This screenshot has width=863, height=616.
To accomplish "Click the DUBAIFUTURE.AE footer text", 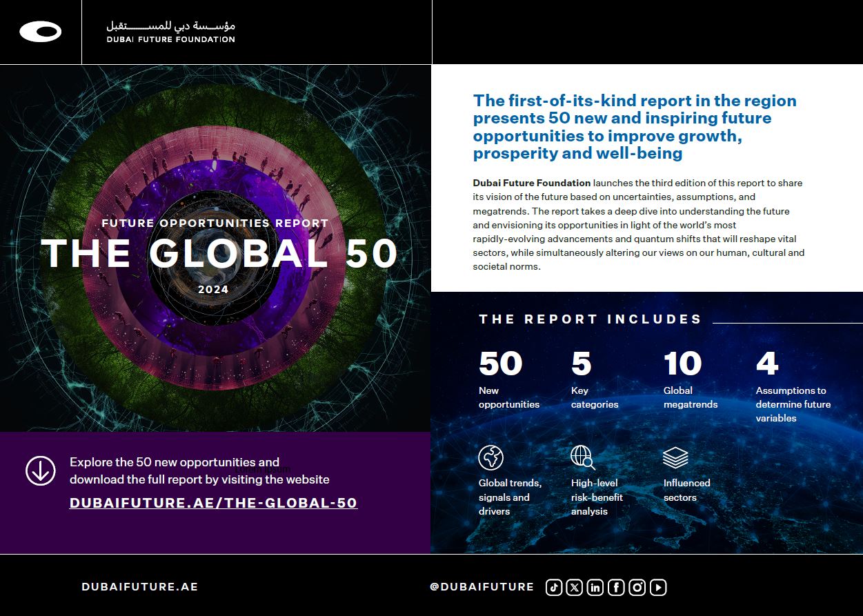I will pos(139,587).
